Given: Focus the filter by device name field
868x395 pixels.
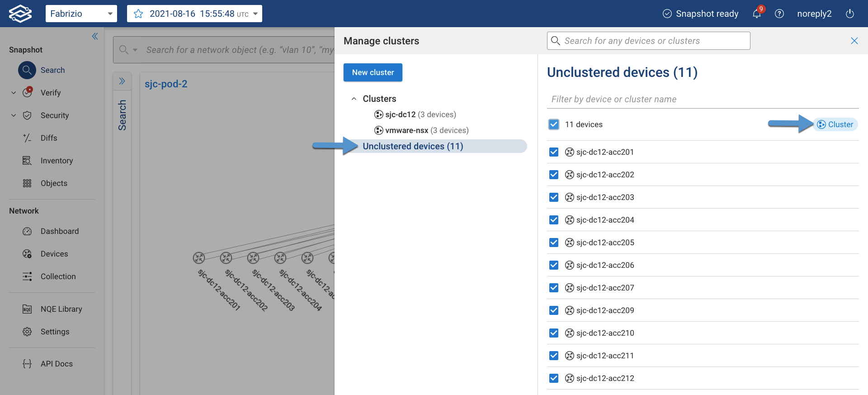Looking at the screenshot, I should (703, 99).
